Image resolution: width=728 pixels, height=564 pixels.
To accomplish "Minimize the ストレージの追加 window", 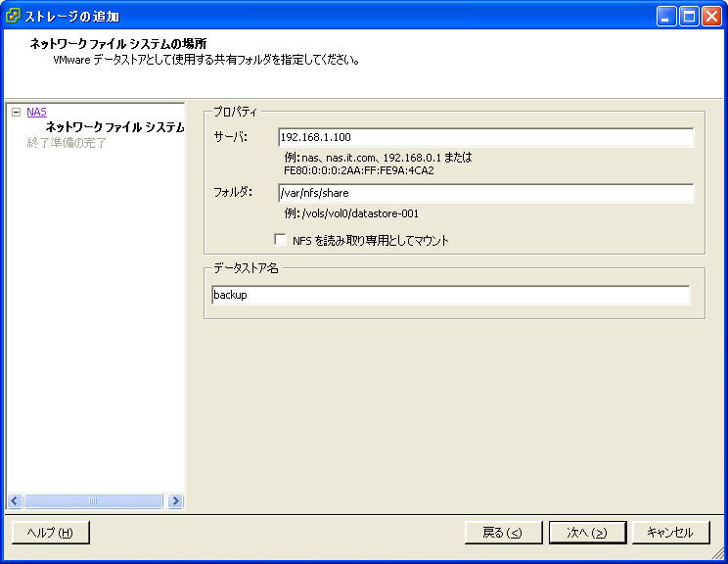I will tap(666, 16).
